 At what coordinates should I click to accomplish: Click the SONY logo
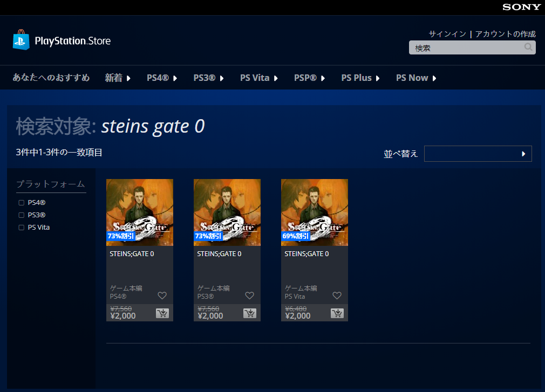click(x=521, y=7)
